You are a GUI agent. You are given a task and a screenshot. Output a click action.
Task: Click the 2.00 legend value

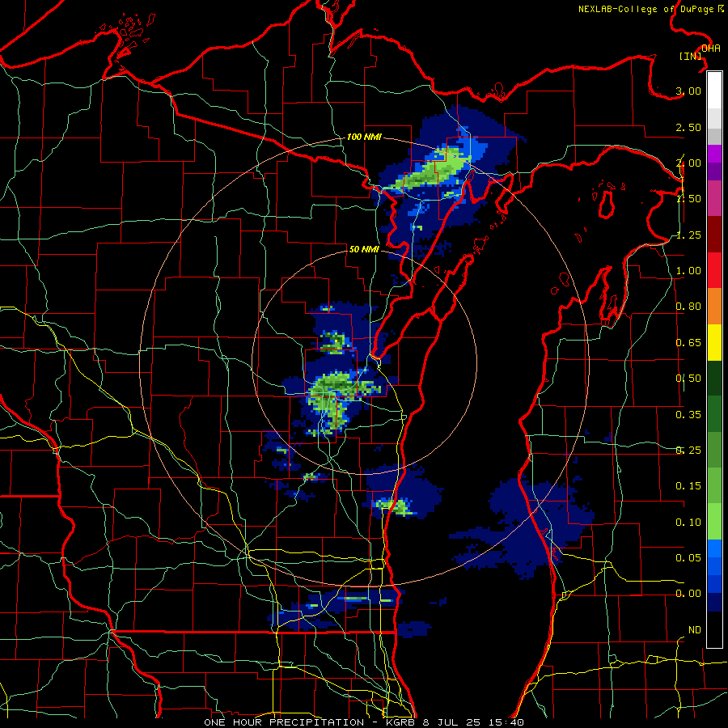tap(688, 163)
